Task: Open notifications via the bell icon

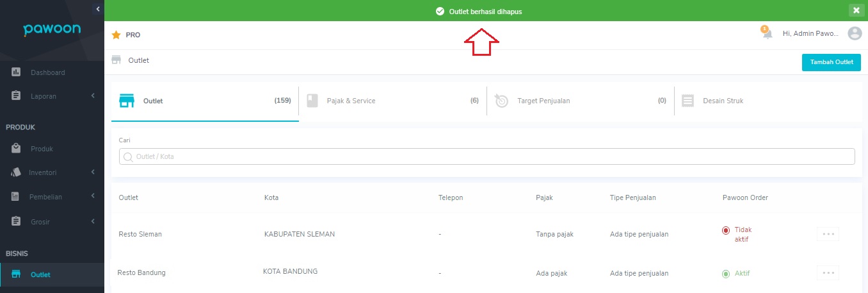Action: click(767, 33)
